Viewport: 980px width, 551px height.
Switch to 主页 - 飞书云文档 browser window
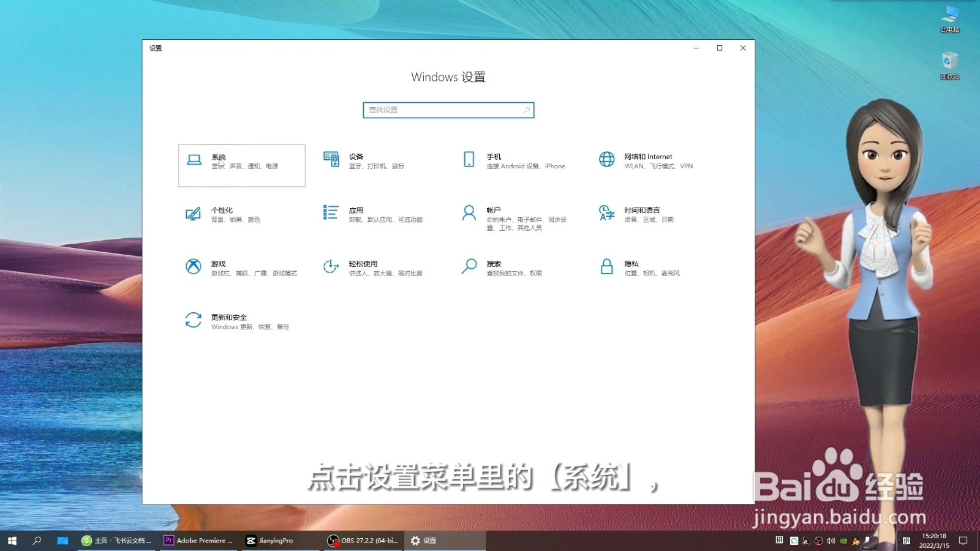(116, 541)
